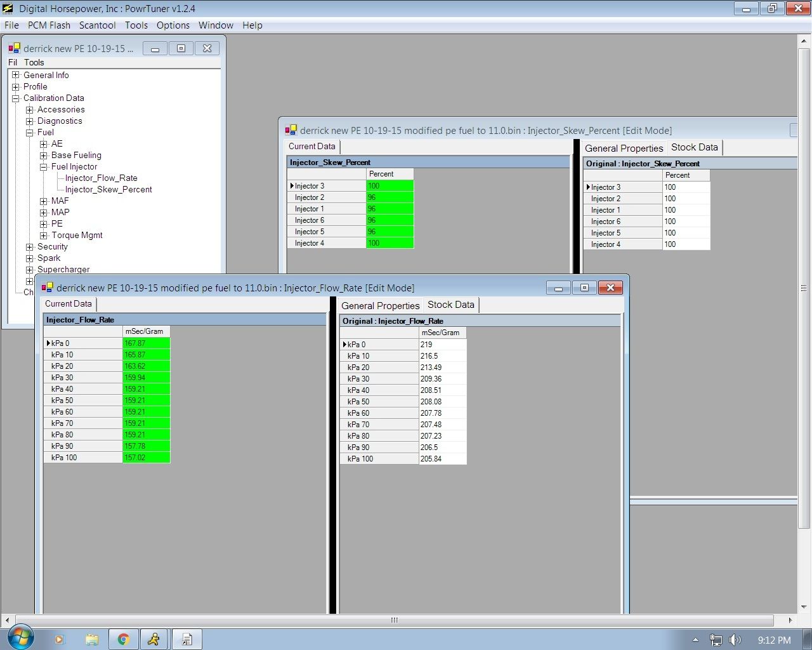The height and width of the screenshot is (650, 812).
Task: Expand the Base Fueling node
Action: click(x=44, y=155)
